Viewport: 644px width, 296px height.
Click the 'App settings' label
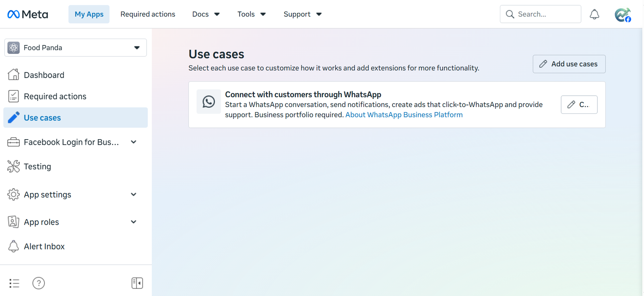coord(47,195)
